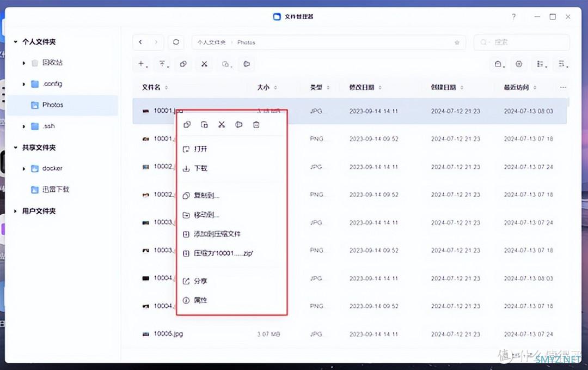Sort files by the 大小 column header
Image resolution: width=588 pixels, height=370 pixels.
point(264,87)
